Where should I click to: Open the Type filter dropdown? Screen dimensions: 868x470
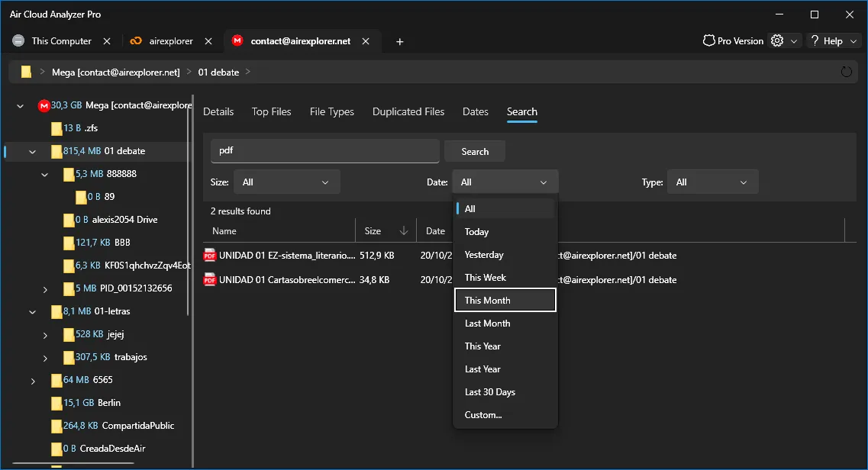coord(712,182)
